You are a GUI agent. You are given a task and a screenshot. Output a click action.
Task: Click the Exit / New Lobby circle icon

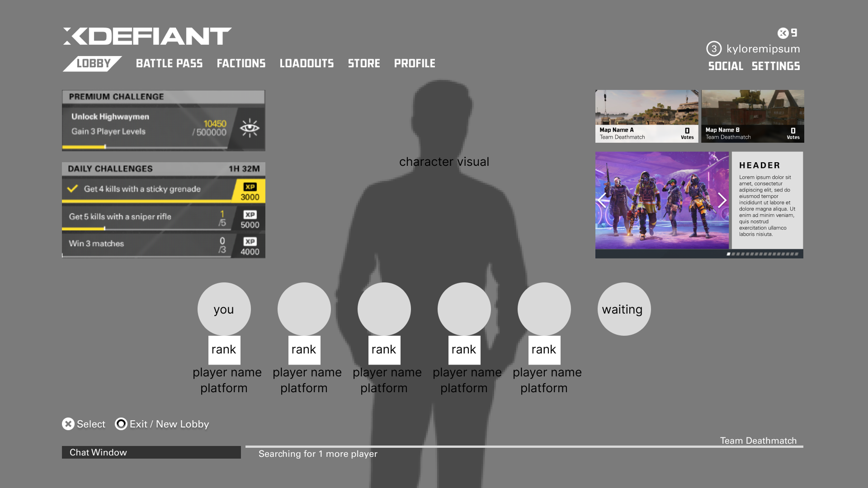point(120,424)
